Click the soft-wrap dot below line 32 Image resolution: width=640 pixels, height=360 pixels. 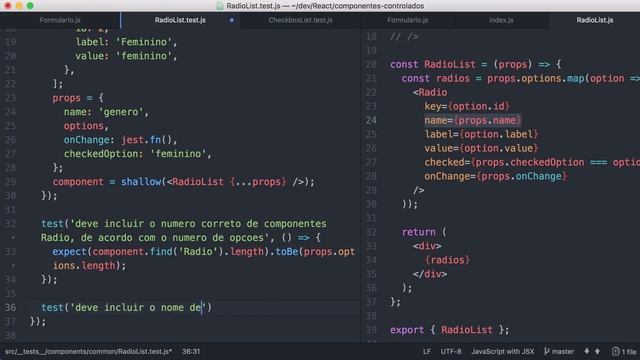pyautogui.click(x=13, y=238)
